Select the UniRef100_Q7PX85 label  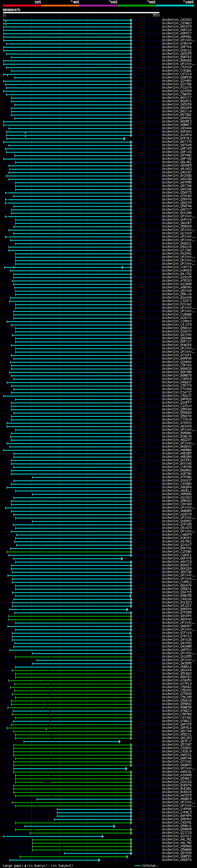coord(177,524)
